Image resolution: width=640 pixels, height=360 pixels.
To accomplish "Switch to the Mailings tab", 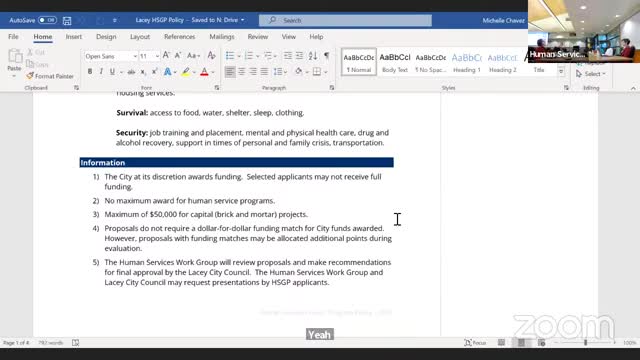I will coord(222,37).
